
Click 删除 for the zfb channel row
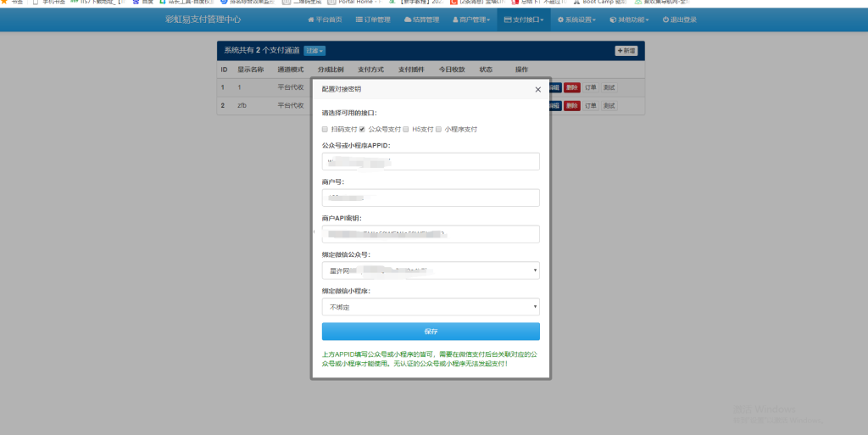click(572, 106)
